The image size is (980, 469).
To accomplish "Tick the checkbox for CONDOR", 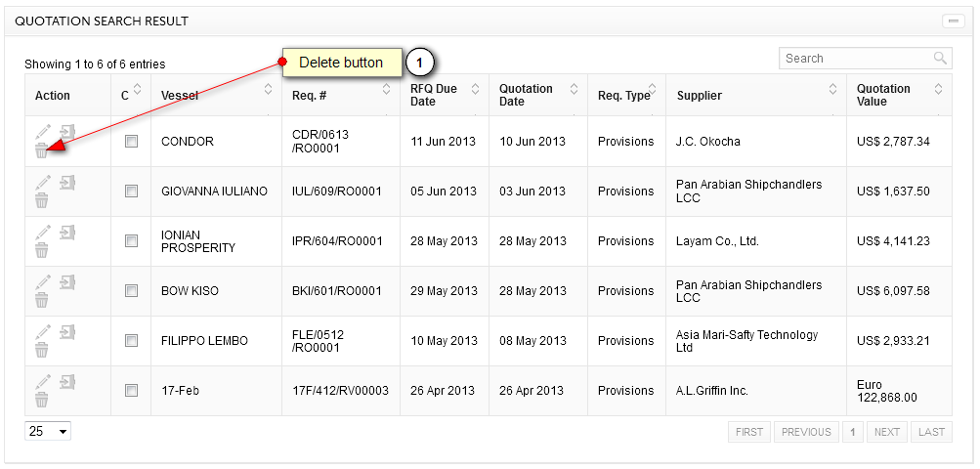I will click(131, 142).
